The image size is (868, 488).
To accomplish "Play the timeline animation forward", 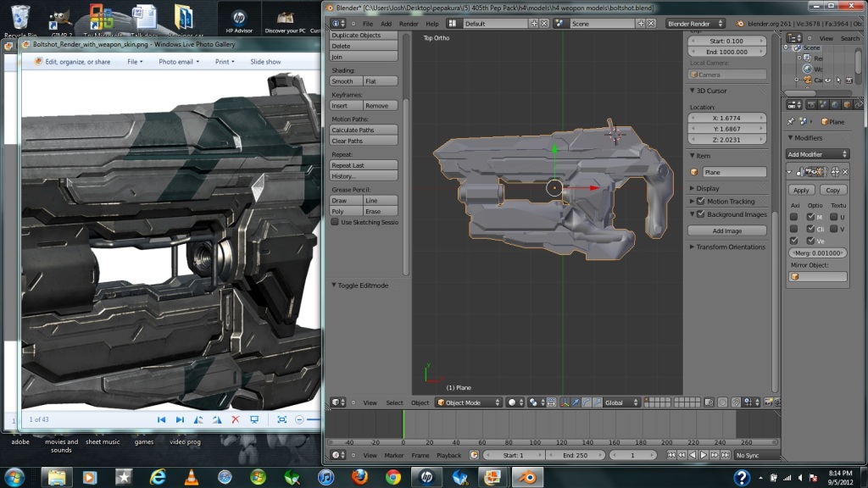I will (704, 455).
